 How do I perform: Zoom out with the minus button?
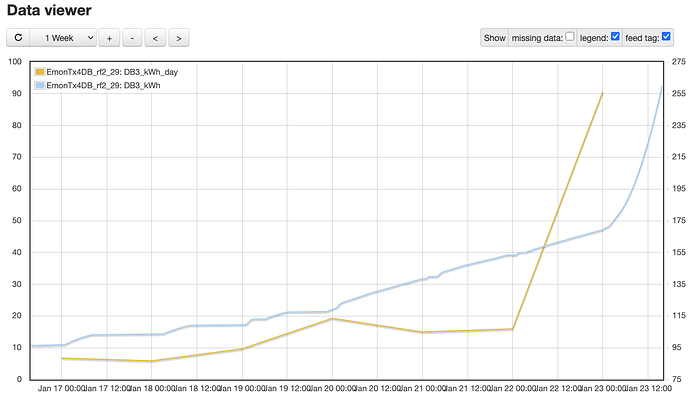132,38
